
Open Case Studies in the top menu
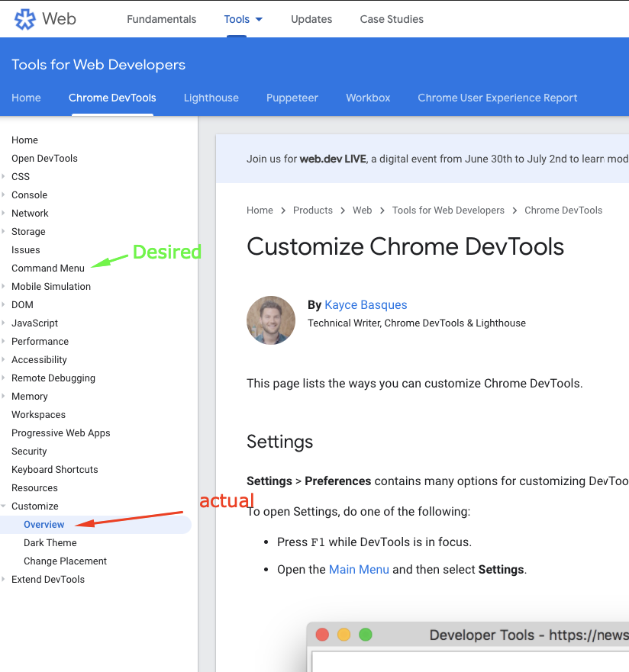(x=392, y=19)
